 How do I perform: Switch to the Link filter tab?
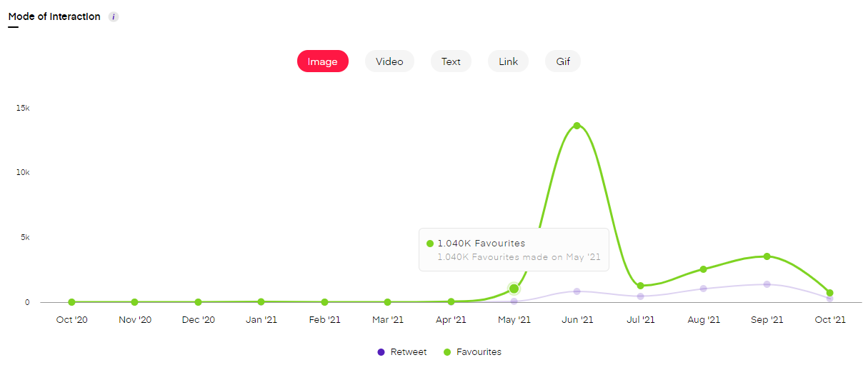coord(508,61)
